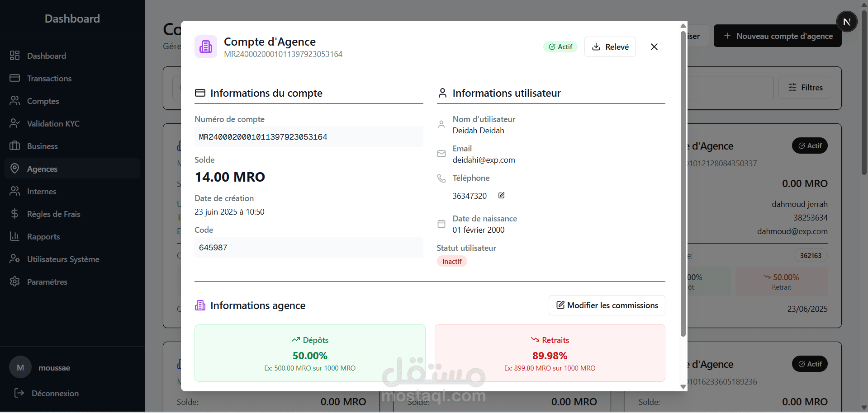This screenshot has height=413, width=868.
Task: Click the Code field 645987
Action: tap(309, 247)
